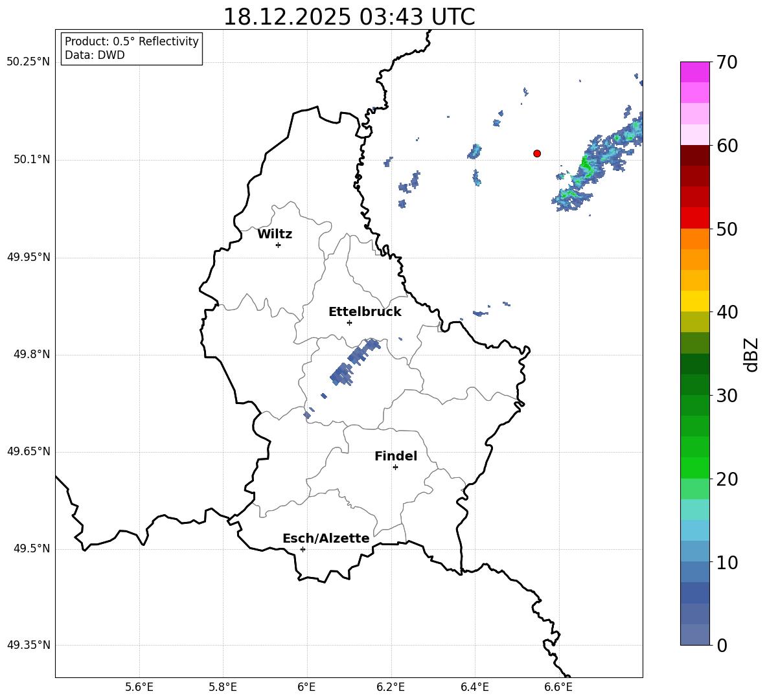Click the yellow colorbar swatch at 40 dBZ
This screenshot has height=700, width=767.
tap(694, 301)
